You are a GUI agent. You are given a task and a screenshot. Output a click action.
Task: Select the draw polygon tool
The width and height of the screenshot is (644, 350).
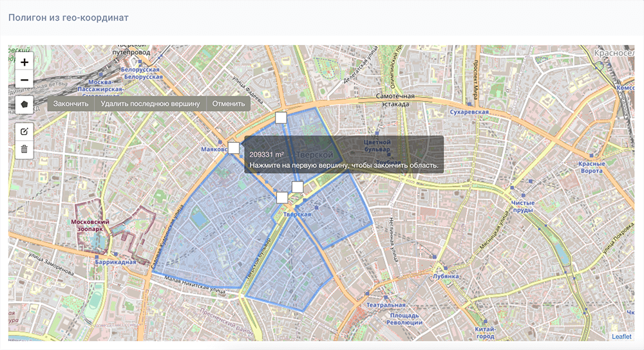(24, 104)
